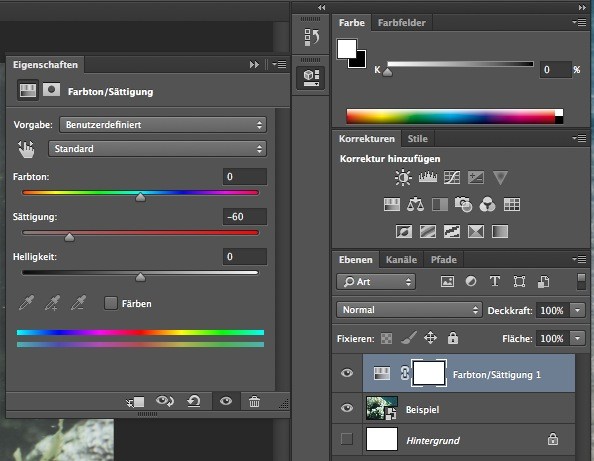Toggle adjustment layer visibility in Properties footer
594x461 pixels.
click(226, 401)
